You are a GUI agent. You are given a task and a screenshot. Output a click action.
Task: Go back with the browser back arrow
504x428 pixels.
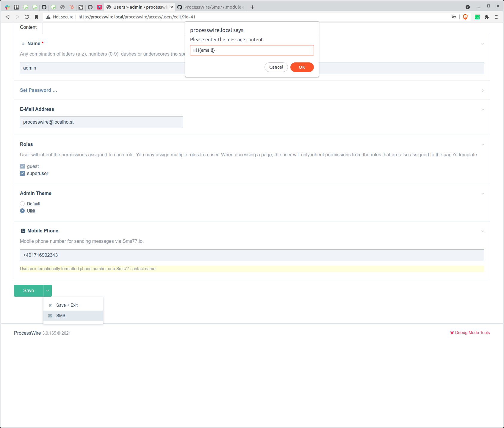pyautogui.click(x=8, y=17)
